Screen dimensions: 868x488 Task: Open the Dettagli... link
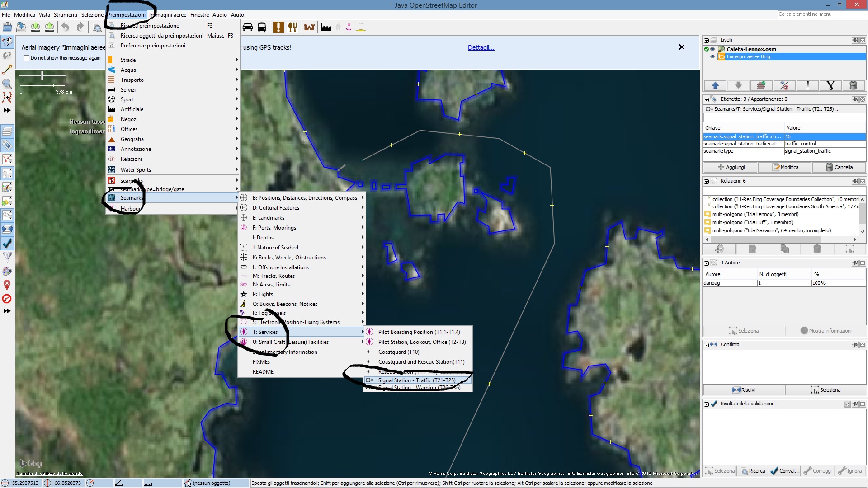(481, 47)
